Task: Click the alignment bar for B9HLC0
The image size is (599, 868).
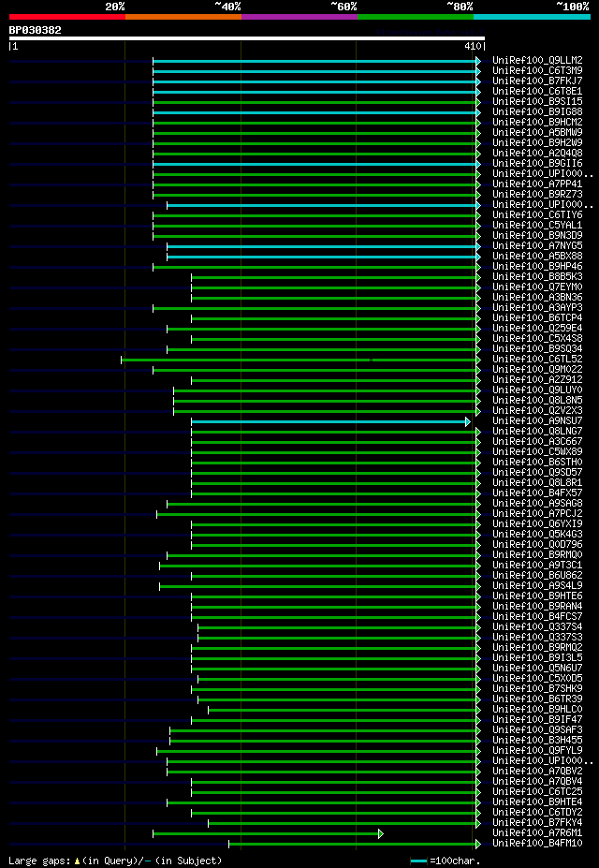Action: pyautogui.click(x=344, y=711)
